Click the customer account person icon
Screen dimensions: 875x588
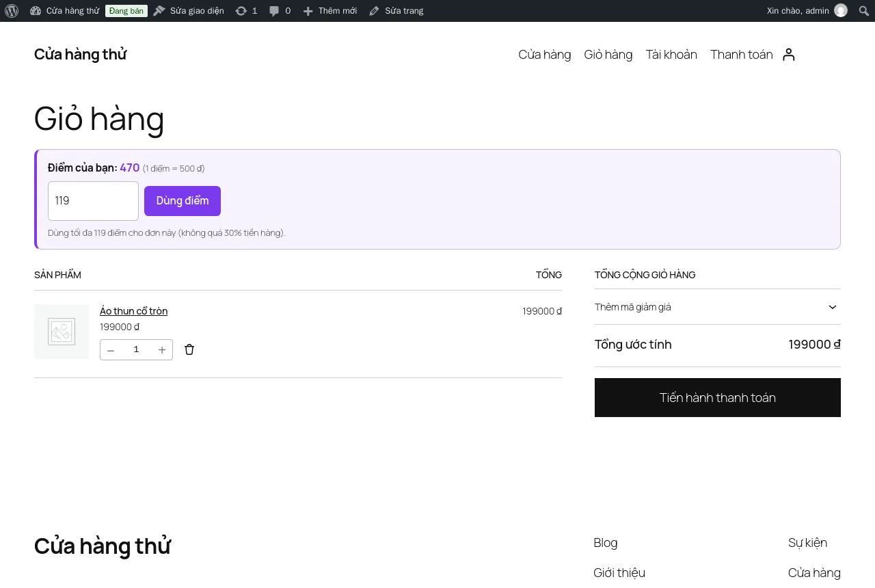(x=789, y=55)
